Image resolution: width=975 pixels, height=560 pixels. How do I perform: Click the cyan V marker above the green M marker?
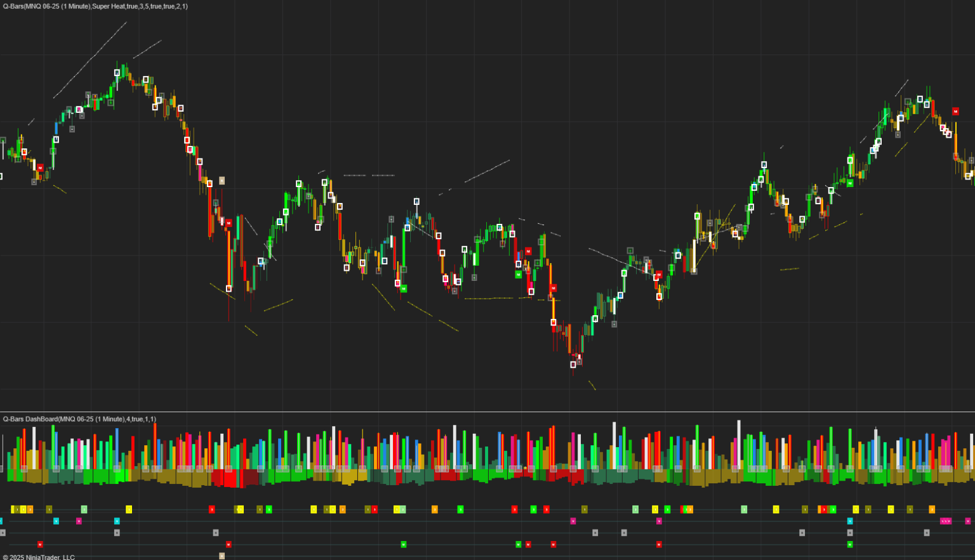(850, 521)
